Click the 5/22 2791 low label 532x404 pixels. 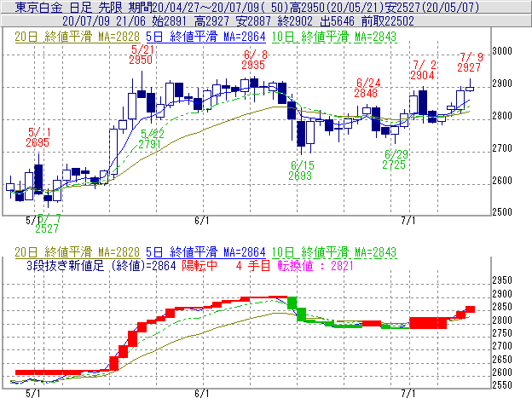[150, 139]
